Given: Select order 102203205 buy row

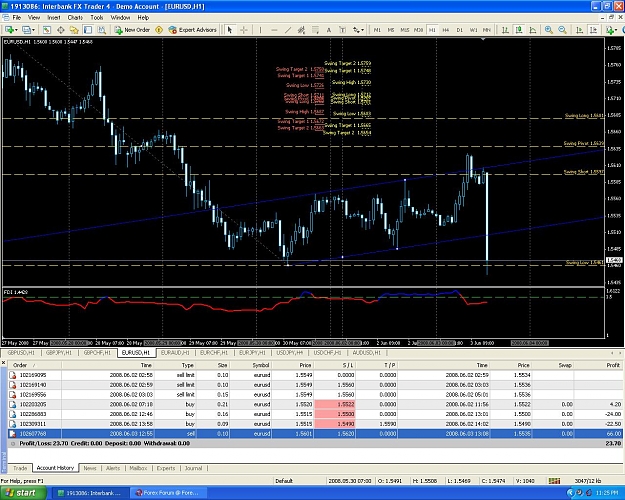Looking at the screenshot, I should click(316, 404).
